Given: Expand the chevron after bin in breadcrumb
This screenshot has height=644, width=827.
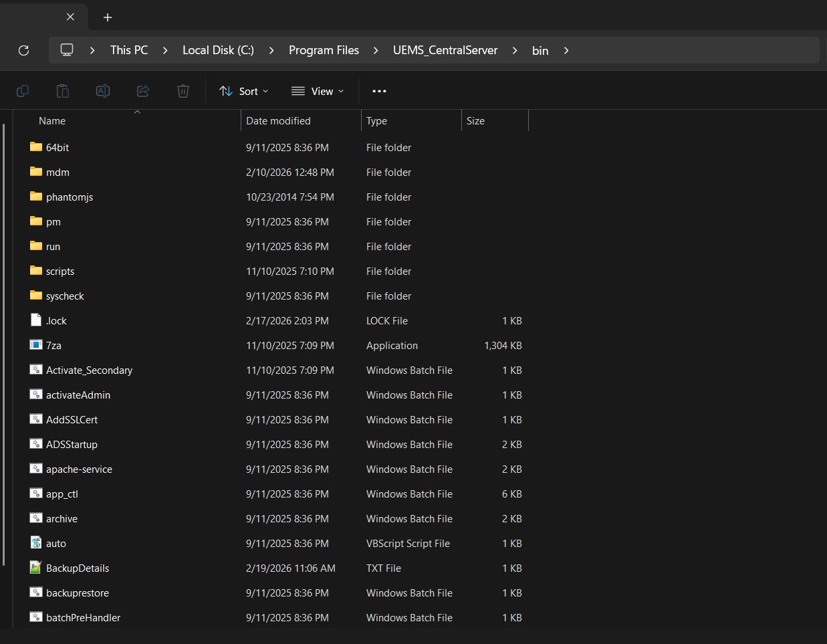Looking at the screenshot, I should [566, 50].
